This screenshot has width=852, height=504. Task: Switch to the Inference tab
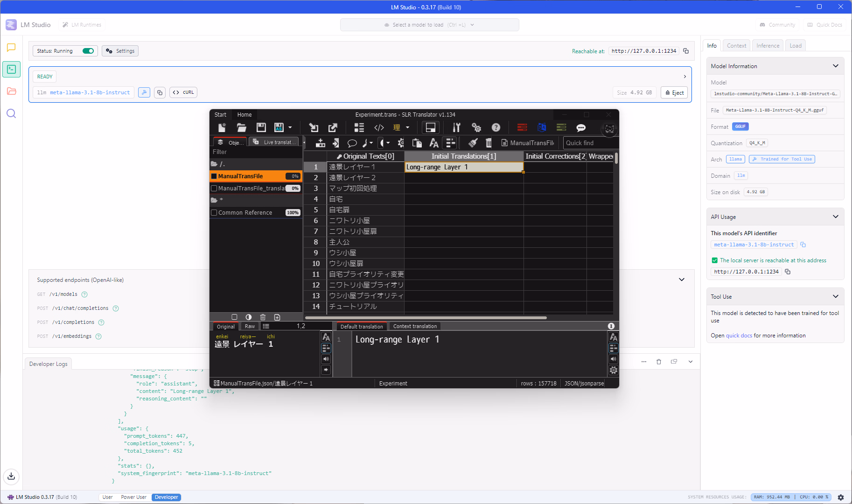(768, 45)
